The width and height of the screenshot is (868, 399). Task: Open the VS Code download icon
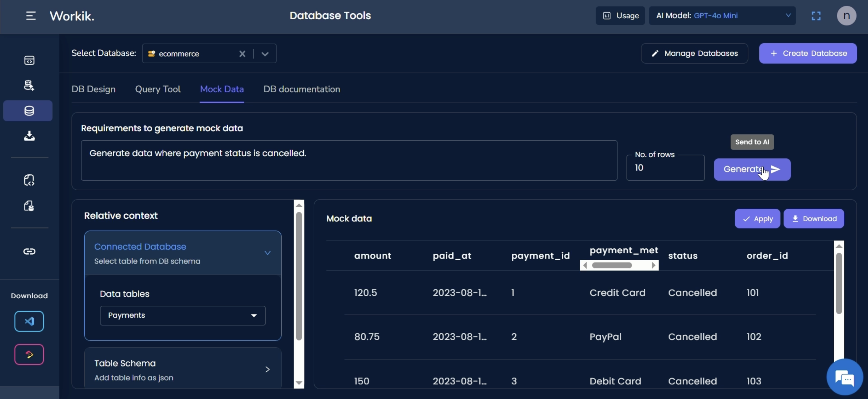29,321
